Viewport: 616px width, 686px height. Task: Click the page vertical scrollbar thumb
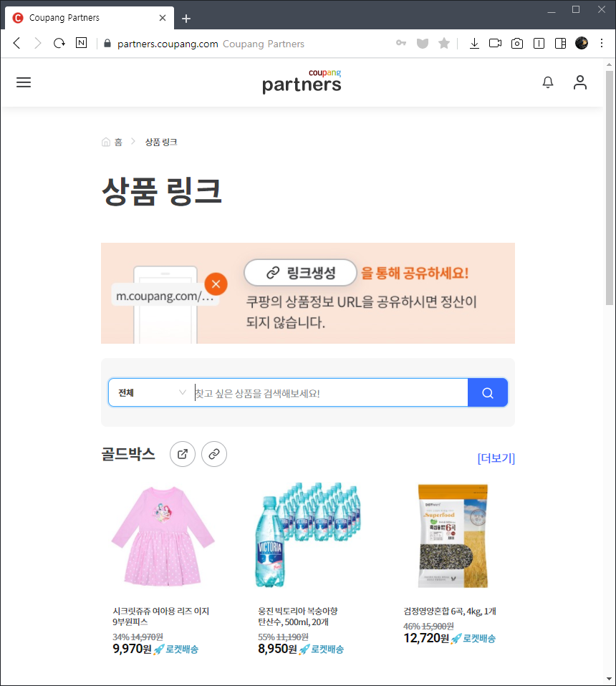click(609, 188)
